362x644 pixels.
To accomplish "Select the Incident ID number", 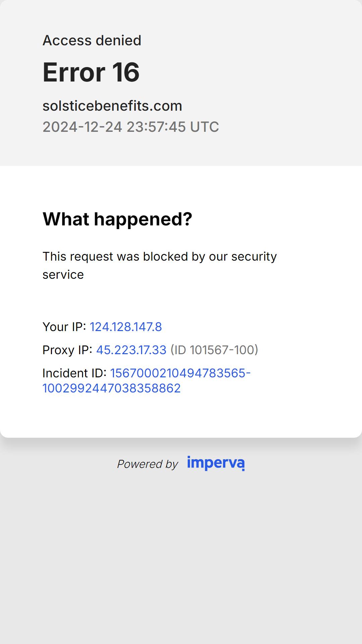I will [x=146, y=381].
